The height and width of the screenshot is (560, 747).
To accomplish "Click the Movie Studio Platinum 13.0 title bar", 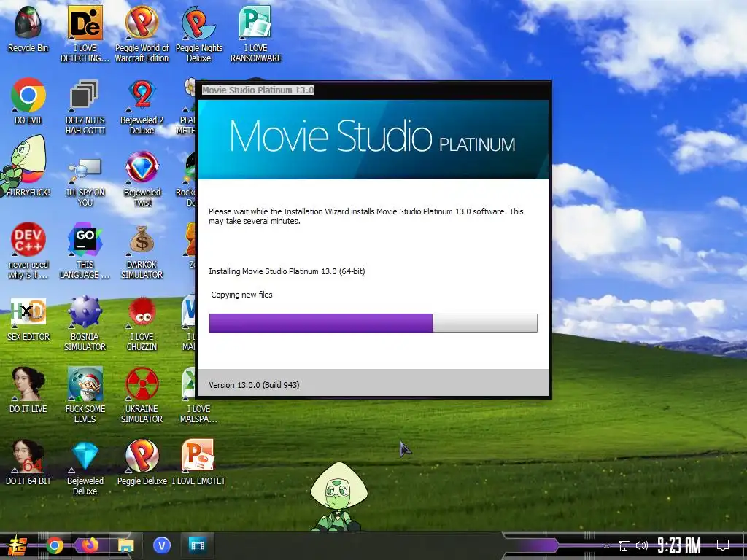I will [373, 90].
